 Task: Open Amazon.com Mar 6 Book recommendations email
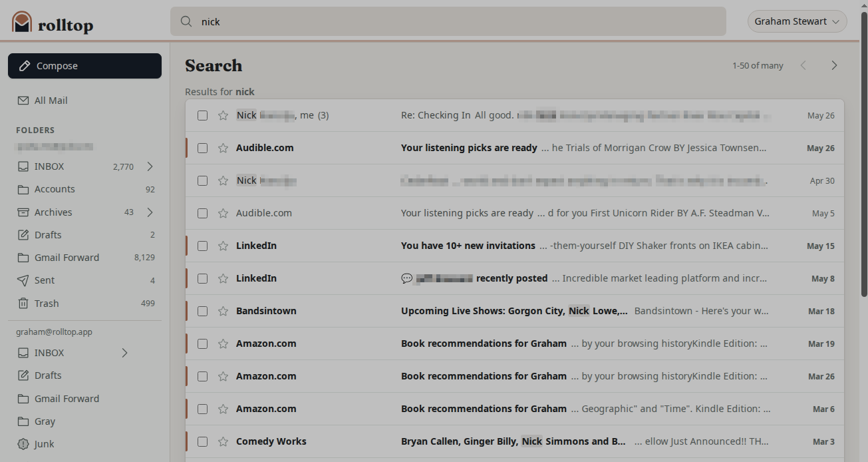515,409
